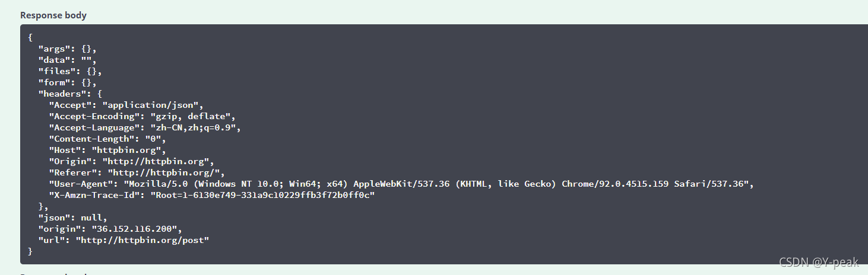Click the "application/json" Accept value

coord(153,105)
